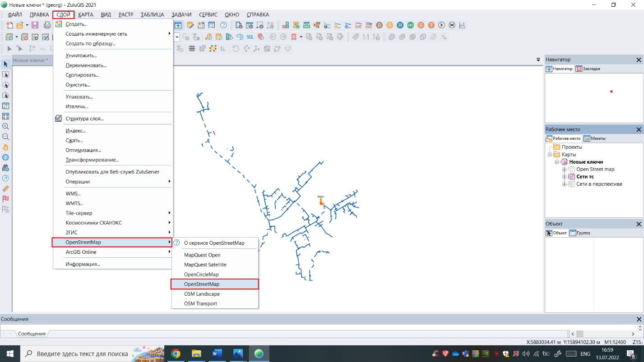Select Сети тс layer in workspace tree
This screenshot has height=362, width=644.
point(585,177)
